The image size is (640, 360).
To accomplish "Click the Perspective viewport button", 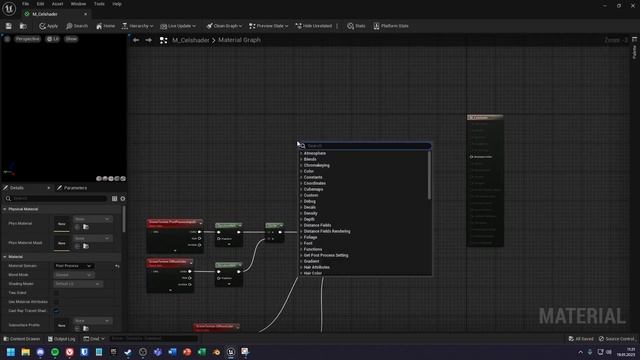I will [x=27, y=39].
